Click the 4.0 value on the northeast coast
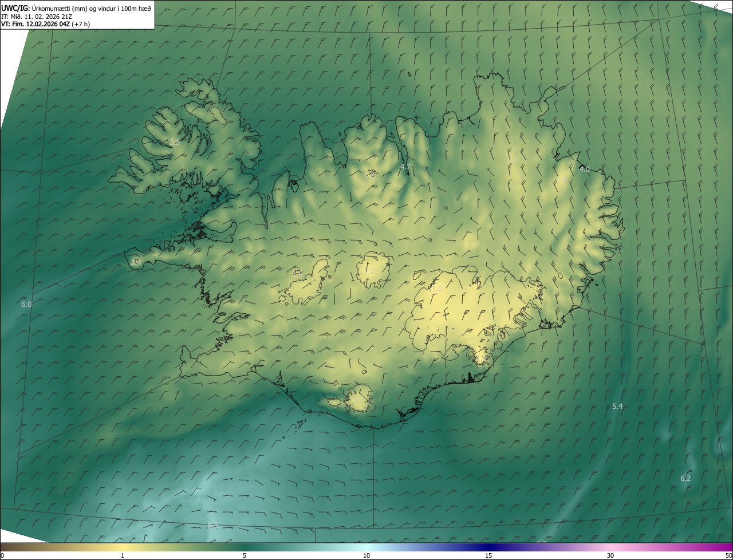This screenshot has height=560, width=733. click(584, 169)
